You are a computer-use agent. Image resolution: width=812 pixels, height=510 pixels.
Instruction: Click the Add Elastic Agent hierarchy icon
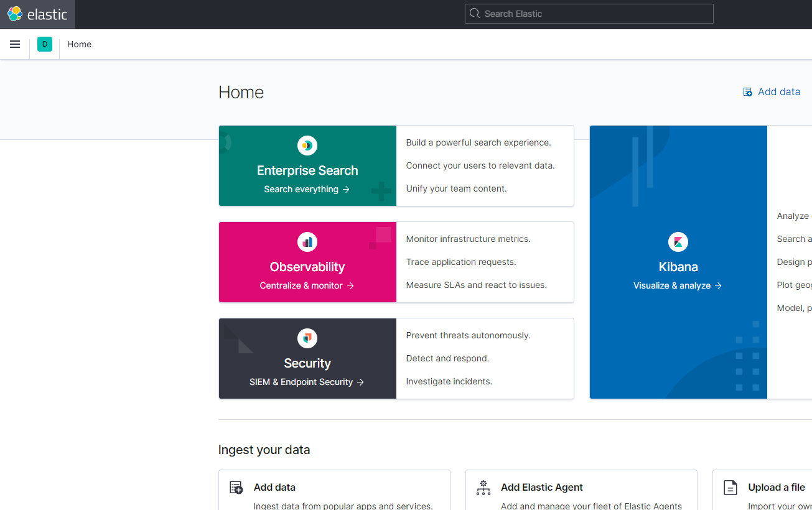pyautogui.click(x=483, y=488)
